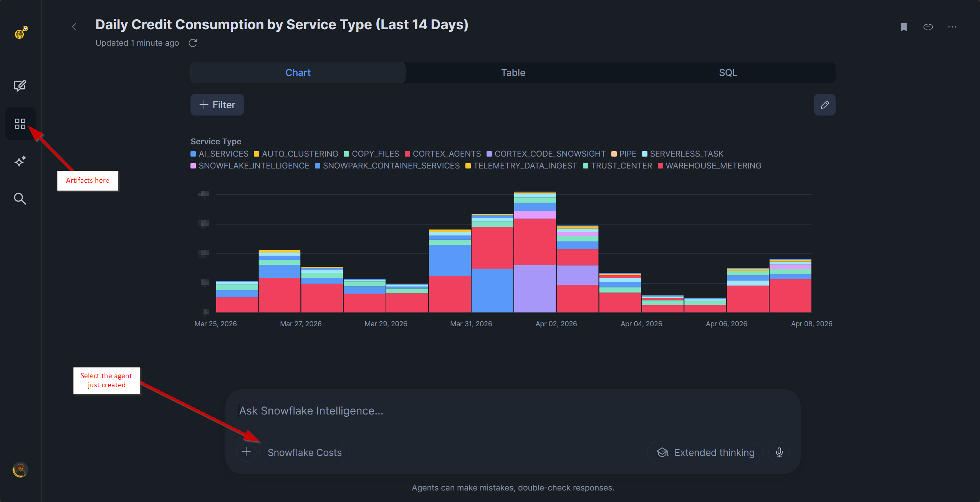Image resolution: width=980 pixels, height=502 pixels.
Task: Open search from the magnifier sidebar icon
Action: pos(20,199)
